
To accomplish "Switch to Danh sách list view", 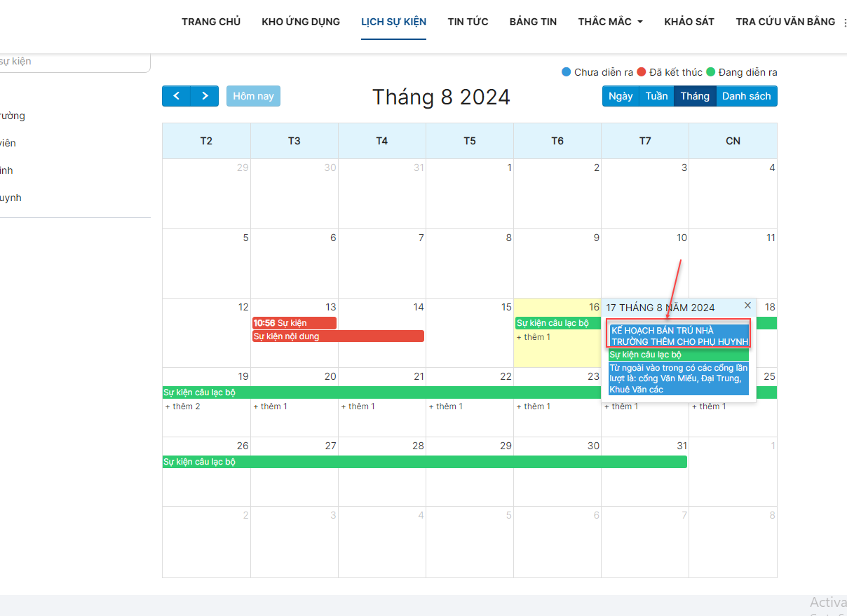I will click(746, 96).
